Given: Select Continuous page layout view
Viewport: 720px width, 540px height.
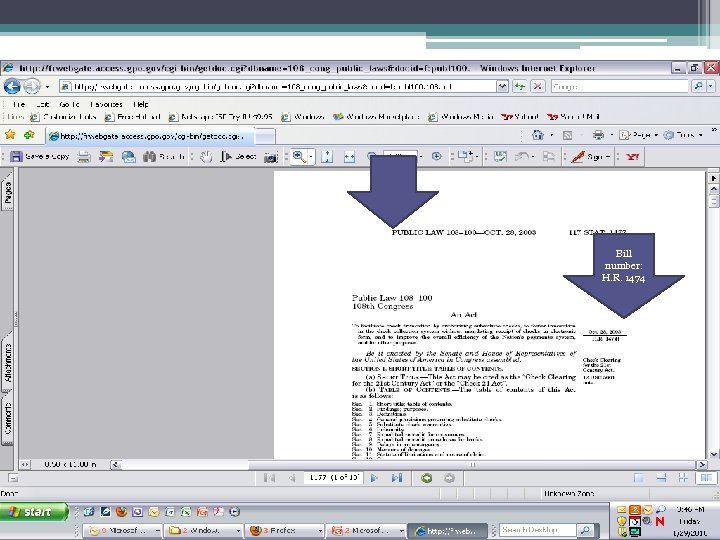Looking at the screenshot, I should pyautogui.click(x=661, y=478).
